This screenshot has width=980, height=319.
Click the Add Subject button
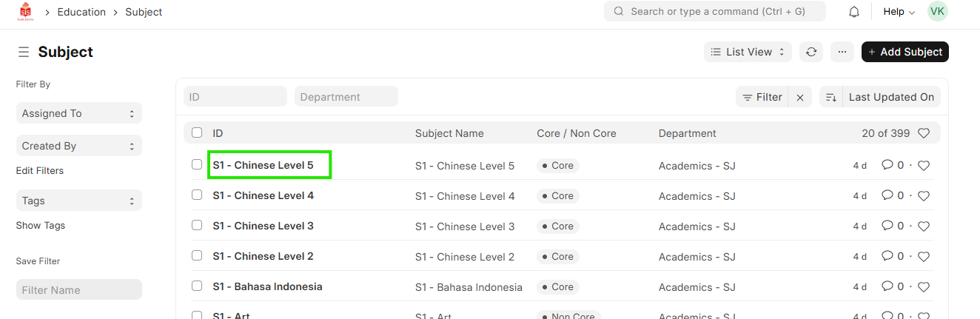pyautogui.click(x=905, y=52)
